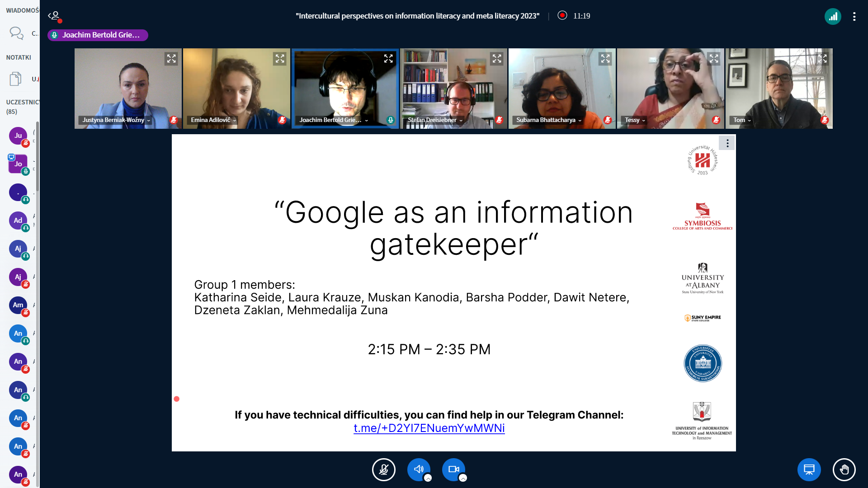Image resolution: width=868 pixels, height=488 pixels.
Task: Click the University at Albany logo on slide
Action: point(703,278)
